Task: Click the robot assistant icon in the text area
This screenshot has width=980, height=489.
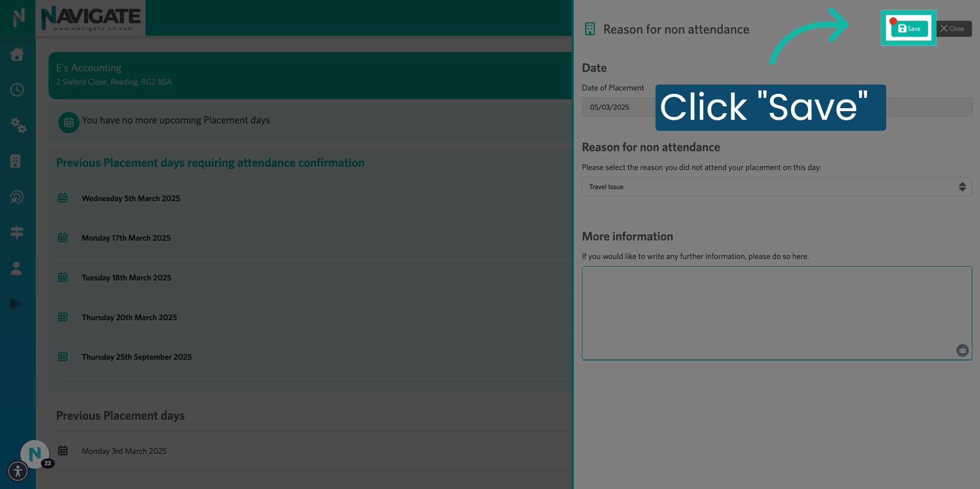Action: click(x=963, y=350)
